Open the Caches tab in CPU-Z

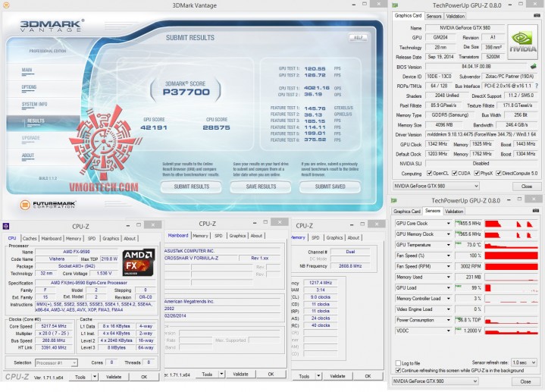[30, 238]
